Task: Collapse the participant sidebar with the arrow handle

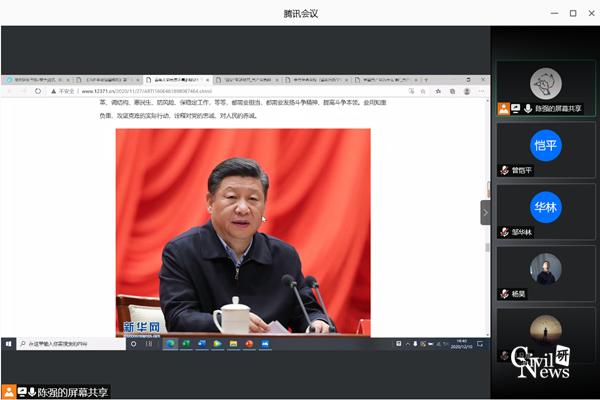Action: [486, 212]
